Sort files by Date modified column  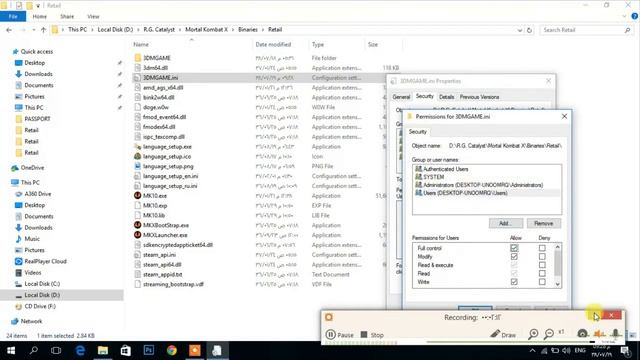273,44
